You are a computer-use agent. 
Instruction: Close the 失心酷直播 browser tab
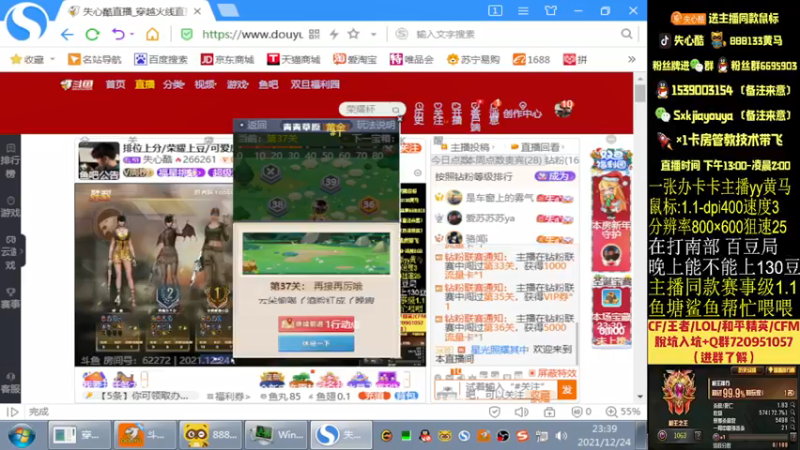[197, 11]
